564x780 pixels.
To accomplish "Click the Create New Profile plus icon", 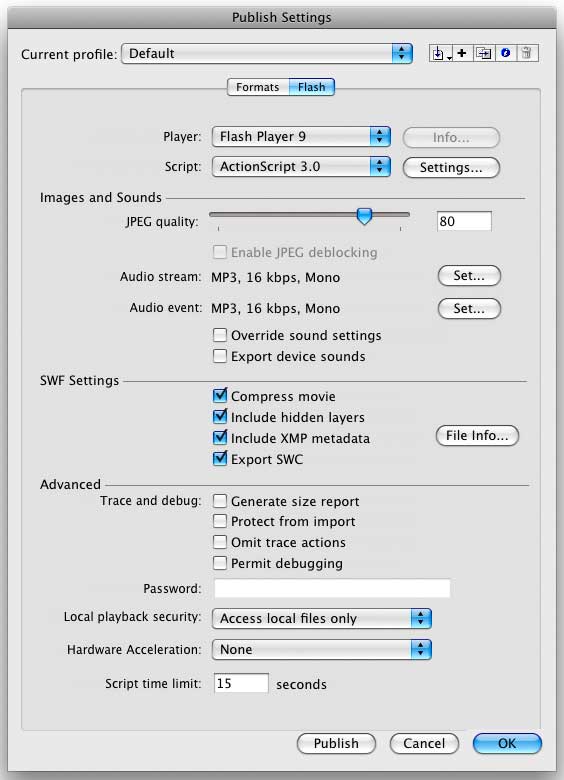I will click(x=462, y=53).
